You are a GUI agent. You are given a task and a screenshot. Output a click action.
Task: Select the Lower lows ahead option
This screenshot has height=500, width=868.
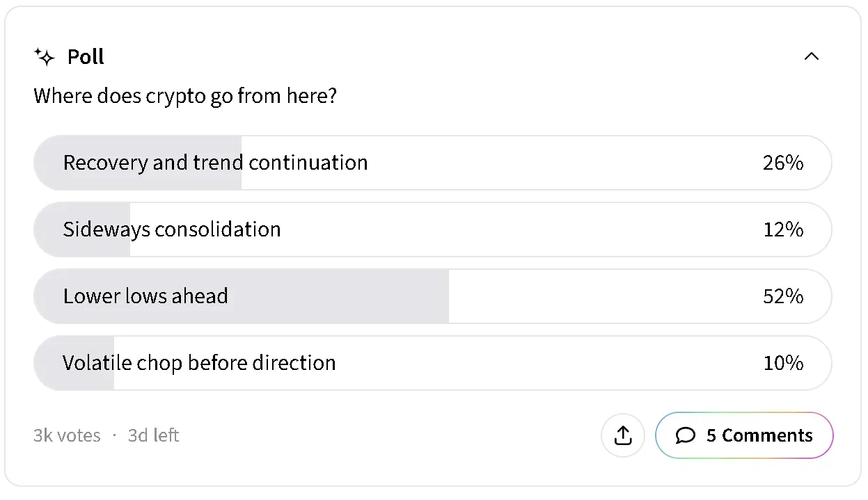(145, 296)
